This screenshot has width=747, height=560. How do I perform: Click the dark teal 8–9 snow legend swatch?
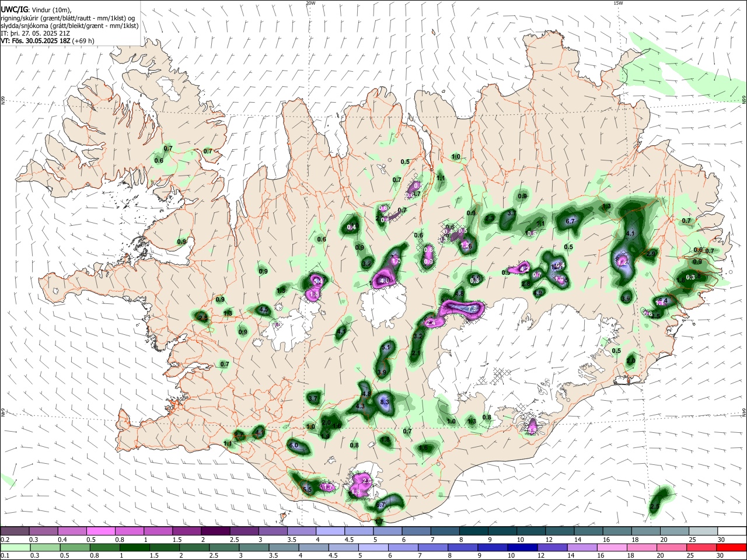474,531
